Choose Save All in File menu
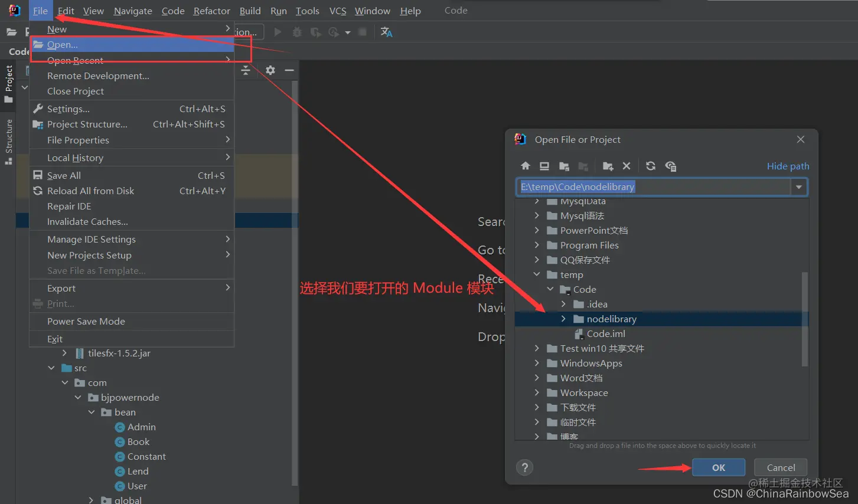 pyautogui.click(x=132, y=175)
